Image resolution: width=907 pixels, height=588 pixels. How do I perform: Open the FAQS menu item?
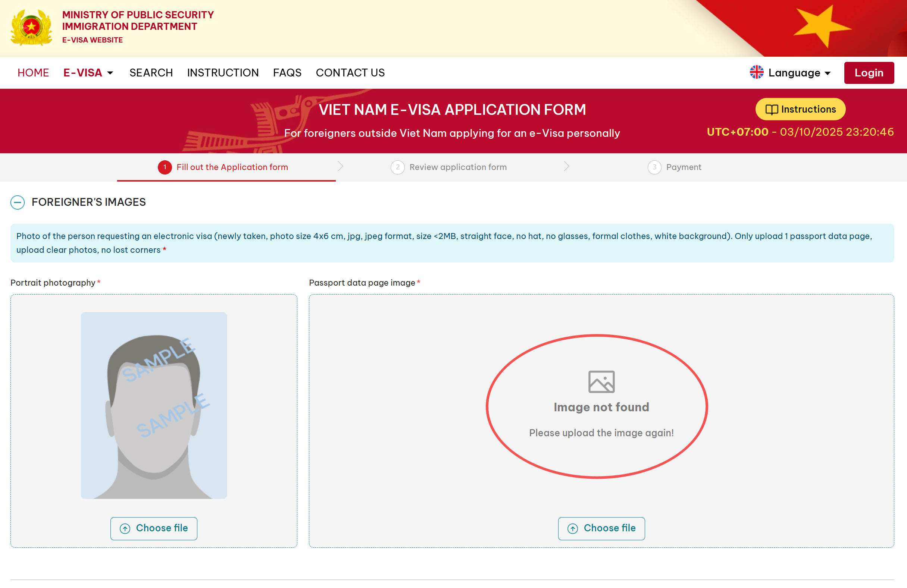287,73
